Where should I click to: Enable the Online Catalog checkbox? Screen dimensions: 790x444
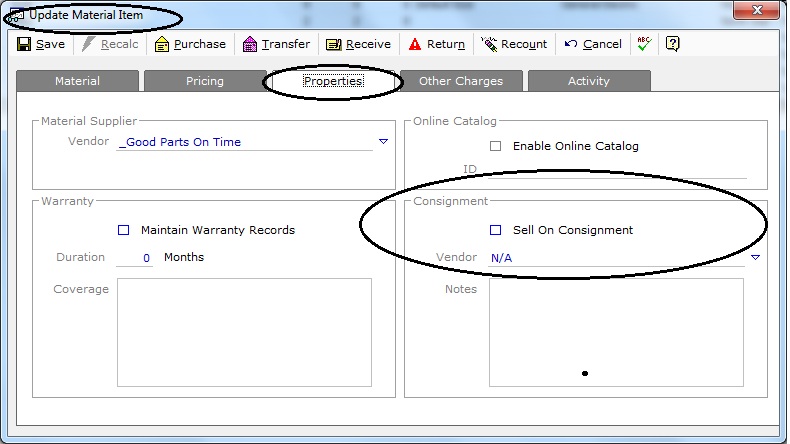(496, 146)
